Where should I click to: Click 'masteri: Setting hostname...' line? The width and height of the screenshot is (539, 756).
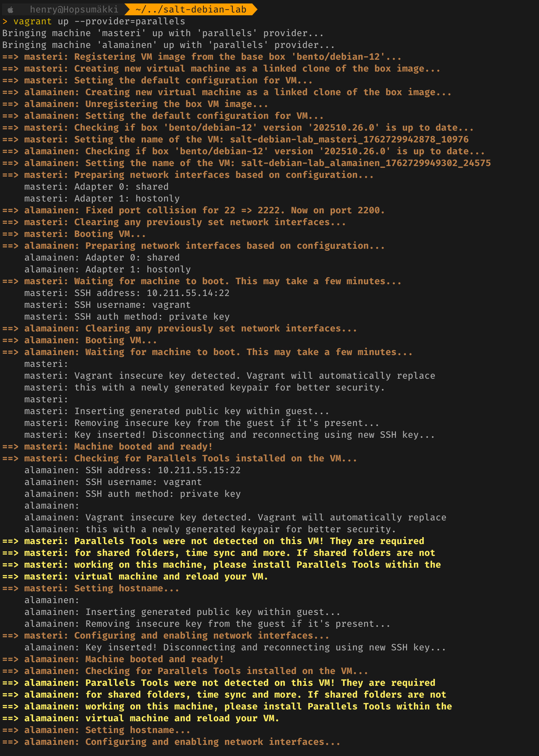[101, 589]
